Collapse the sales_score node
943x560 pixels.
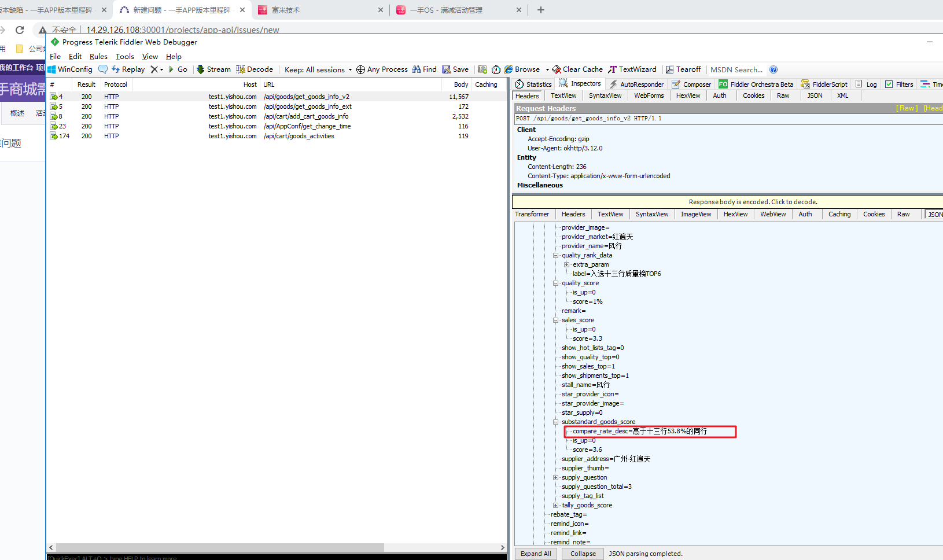tap(556, 320)
